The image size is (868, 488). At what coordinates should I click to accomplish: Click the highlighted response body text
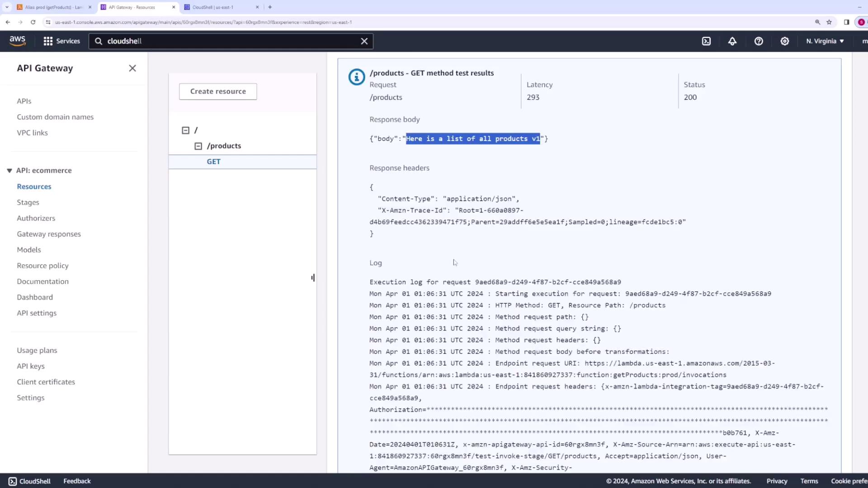(x=473, y=139)
